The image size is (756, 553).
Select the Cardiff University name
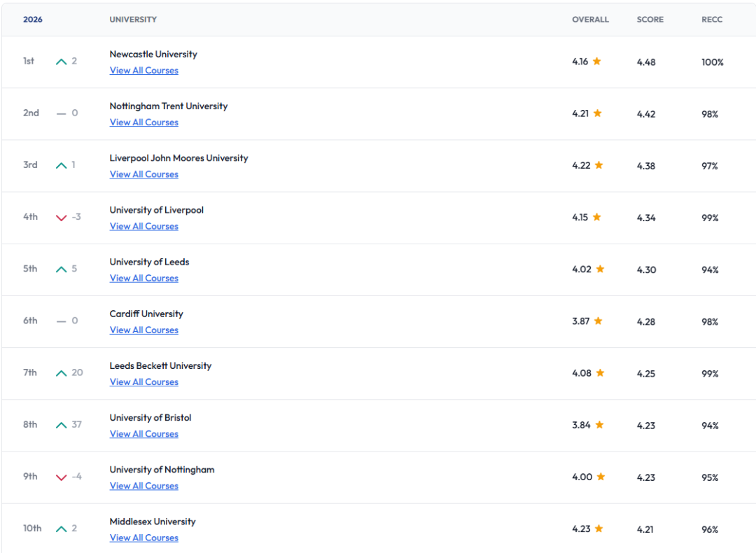(146, 314)
